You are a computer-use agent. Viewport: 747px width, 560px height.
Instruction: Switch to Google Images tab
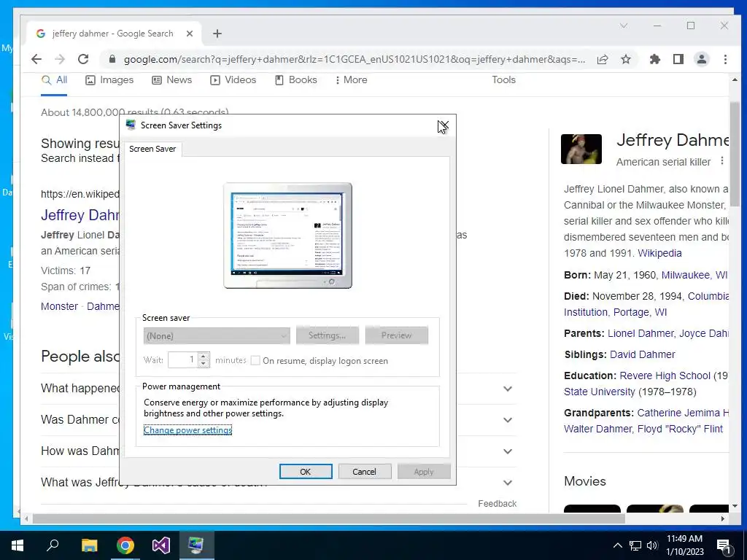pyautogui.click(x=109, y=80)
